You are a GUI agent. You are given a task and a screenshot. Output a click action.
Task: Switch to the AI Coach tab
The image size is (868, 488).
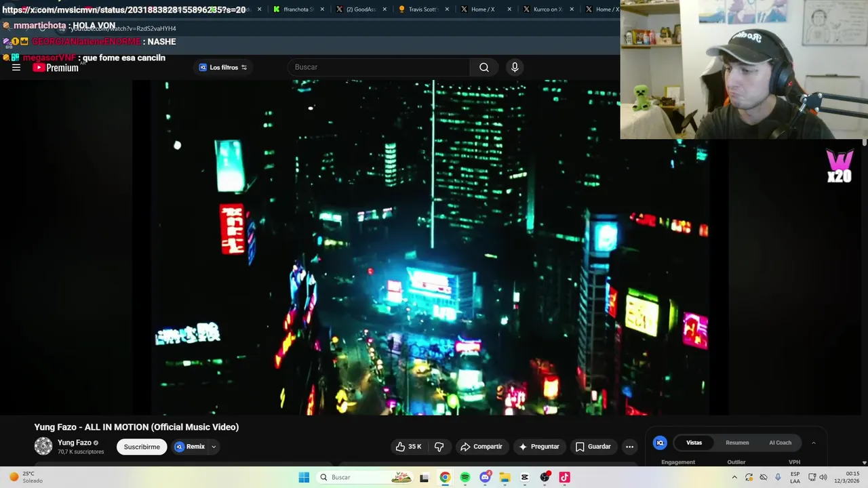[x=780, y=443]
